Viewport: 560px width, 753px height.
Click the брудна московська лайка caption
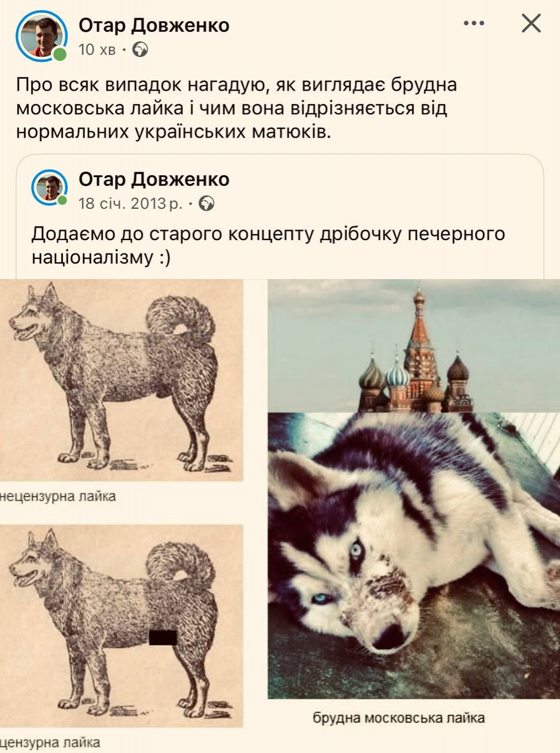[399, 718]
